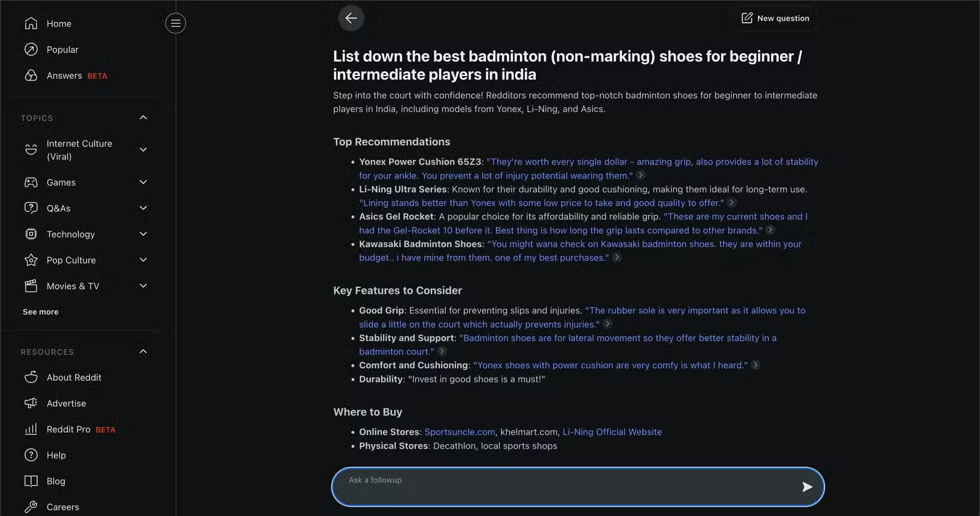980x516 pixels.
Task: Click See more under topics
Action: click(40, 311)
